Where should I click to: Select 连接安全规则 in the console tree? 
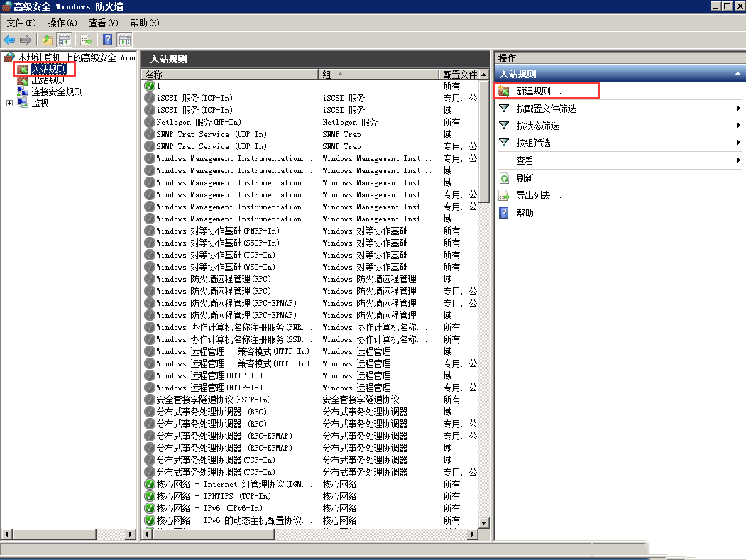click(x=57, y=92)
